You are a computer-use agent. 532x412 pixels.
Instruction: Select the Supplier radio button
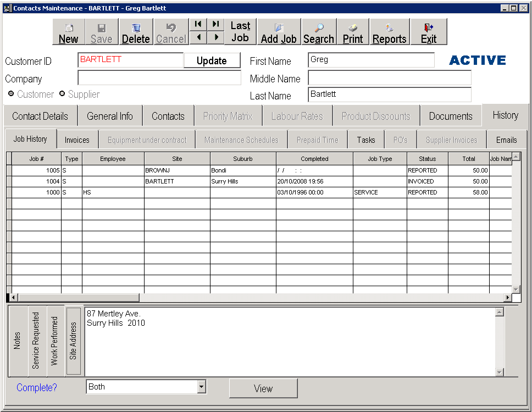[62, 94]
